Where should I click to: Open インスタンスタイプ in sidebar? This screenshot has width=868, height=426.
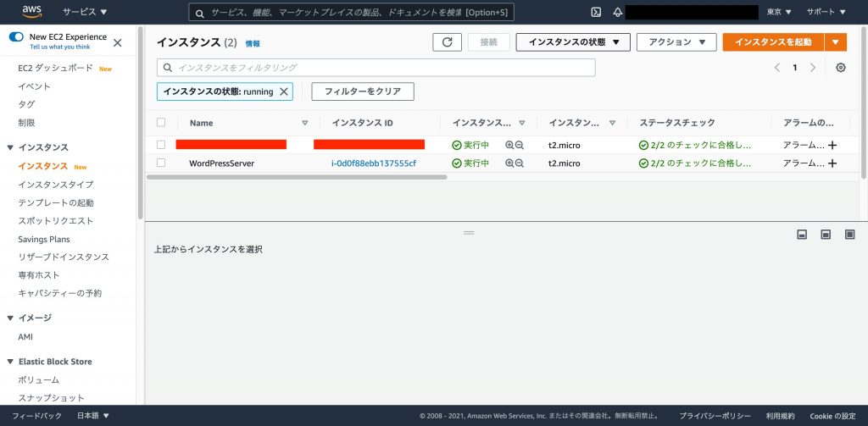(x=55, y=185)
